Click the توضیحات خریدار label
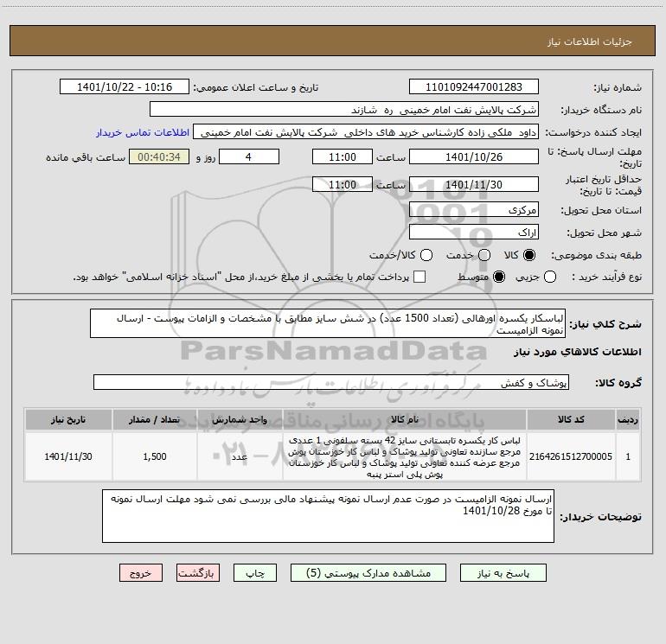 (600, 517)
